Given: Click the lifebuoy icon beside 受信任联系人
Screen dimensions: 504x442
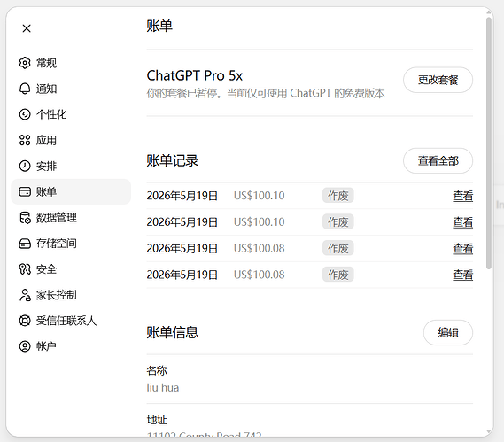Looking at the screenshot, I should (x=25, y=321).
